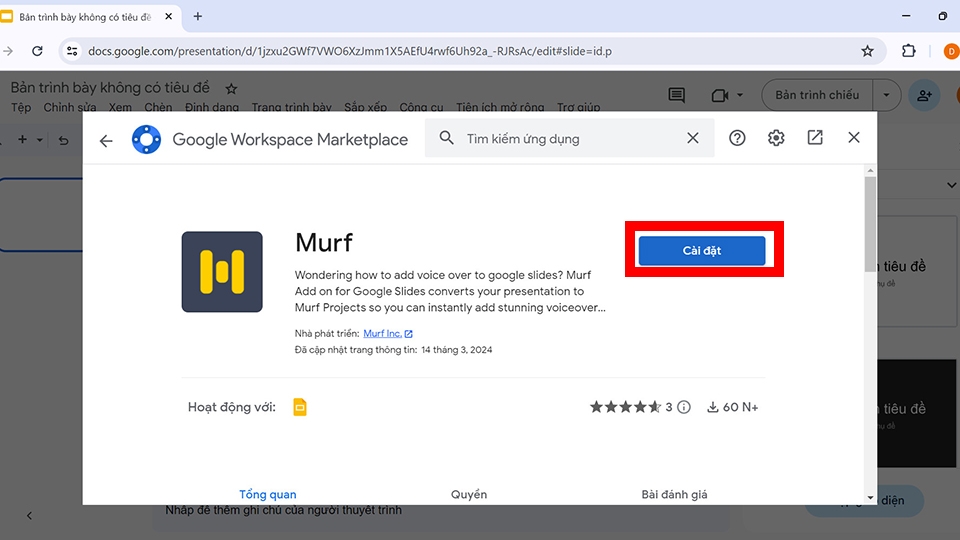Open a new browser tab

pyautogui.click(x=198, y=17)
